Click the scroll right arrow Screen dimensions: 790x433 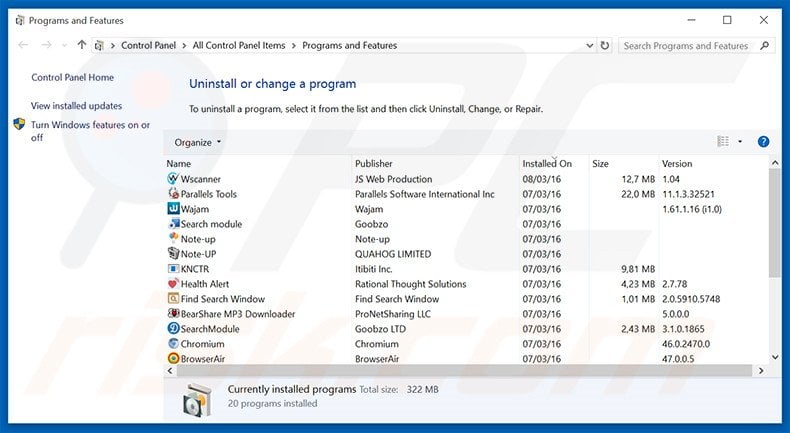coord(761,370)
